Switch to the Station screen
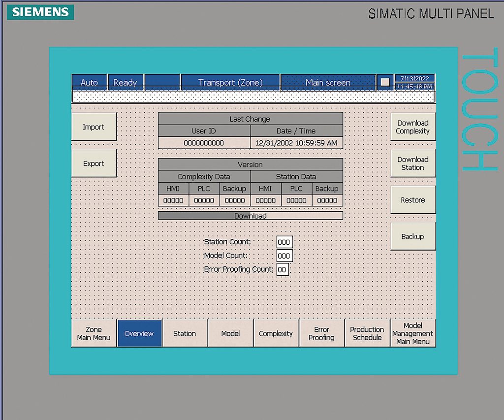This screenshot has height=420, width=504. (185, 333)
